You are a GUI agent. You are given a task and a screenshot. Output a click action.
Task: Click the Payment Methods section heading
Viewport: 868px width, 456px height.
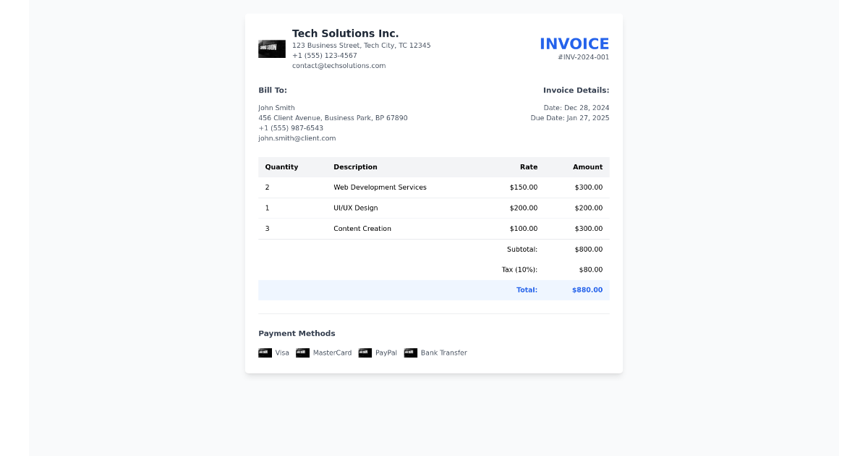[x=297, y=333]
